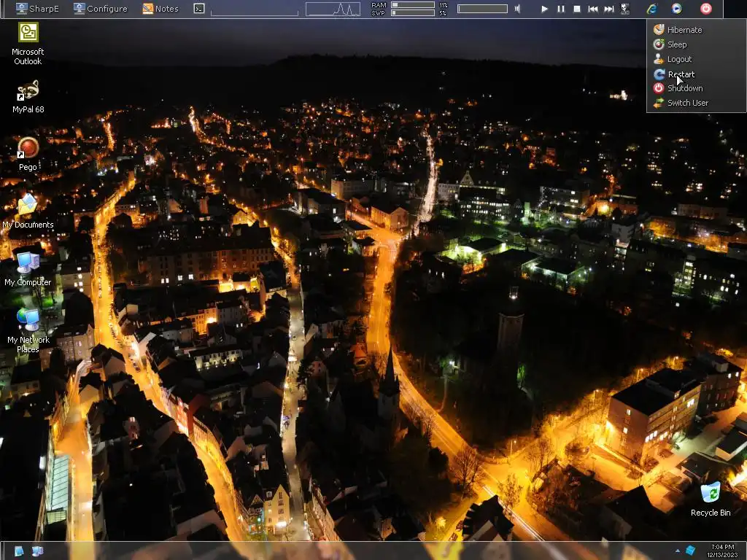Click the blue cube tray icon

pyautogui.click(x=690, y=551)
